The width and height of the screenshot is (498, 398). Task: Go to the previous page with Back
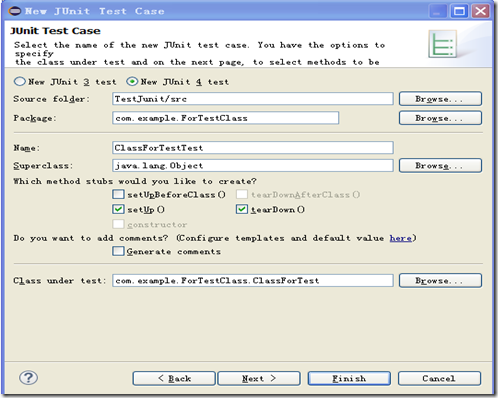tap(174, 378)
